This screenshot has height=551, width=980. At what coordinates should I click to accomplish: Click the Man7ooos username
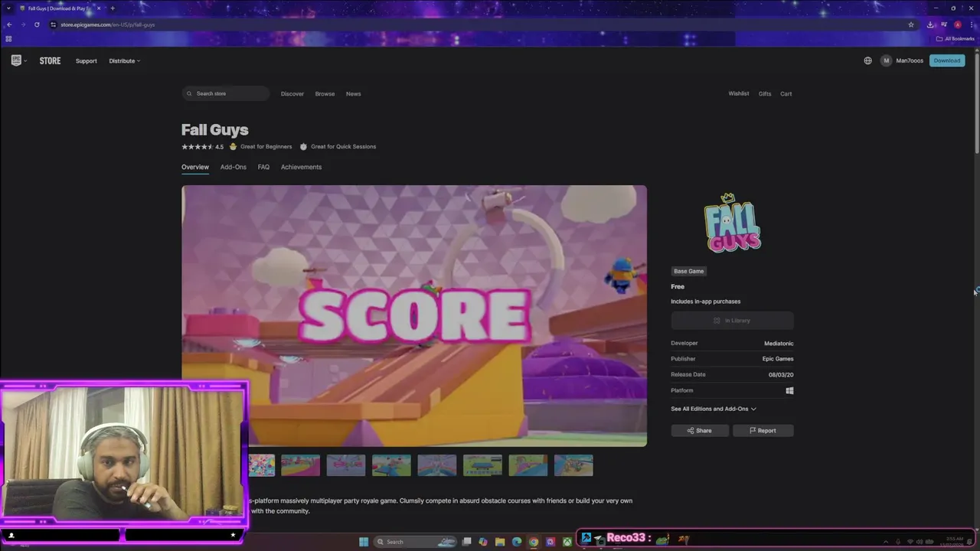910,60
